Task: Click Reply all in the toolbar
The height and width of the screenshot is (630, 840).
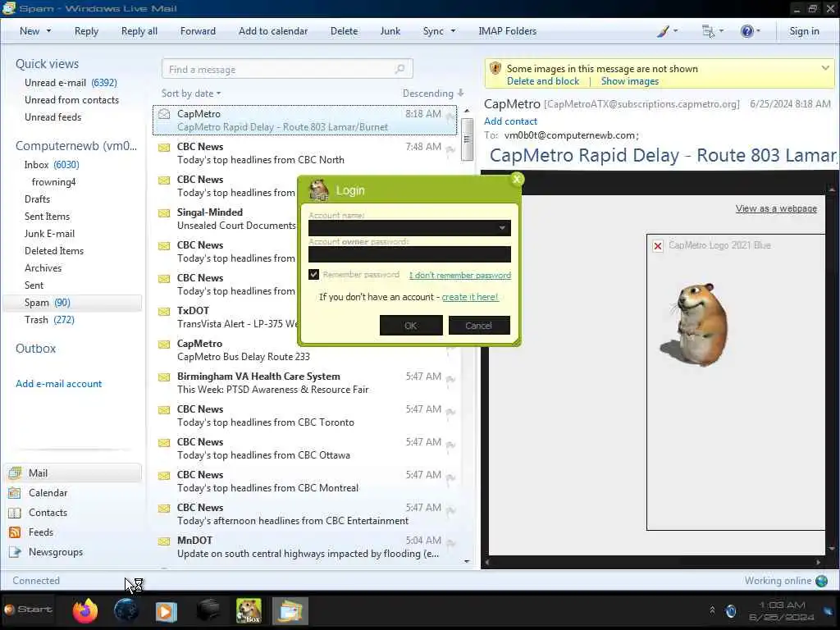Action: [x=139, y=31]
